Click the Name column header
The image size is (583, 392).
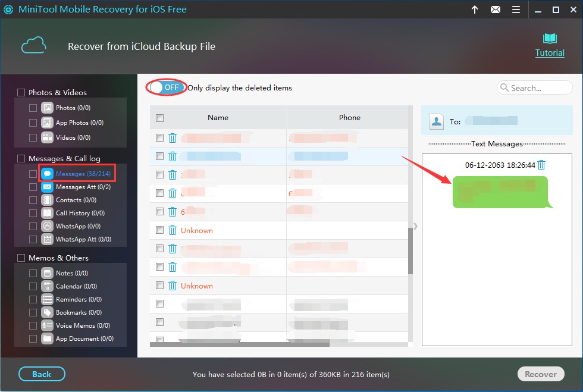click(218, 118)
